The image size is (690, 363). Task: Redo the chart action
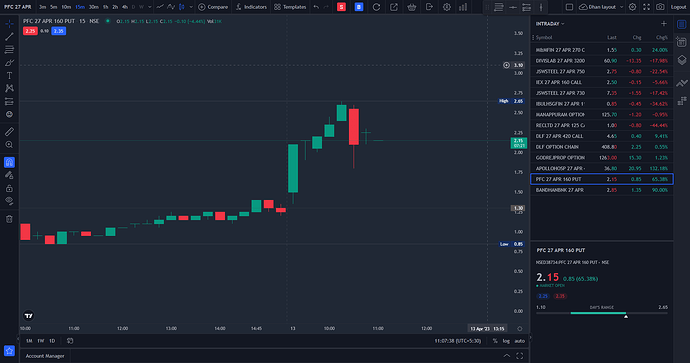[x=326, y=7]
